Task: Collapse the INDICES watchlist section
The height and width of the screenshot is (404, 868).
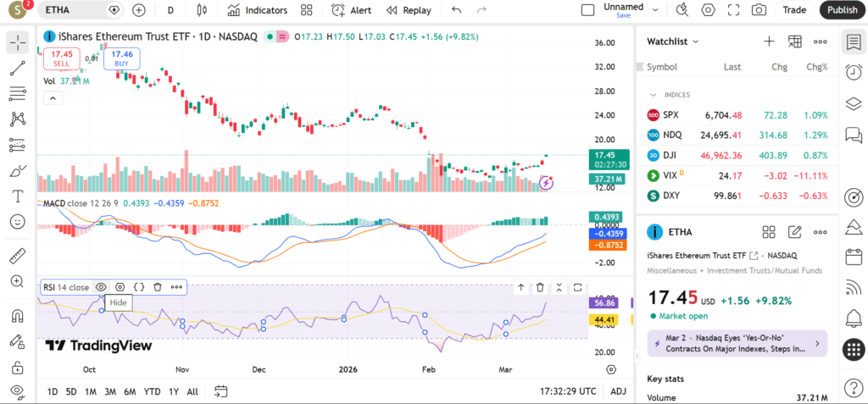Action: [654, 95]
